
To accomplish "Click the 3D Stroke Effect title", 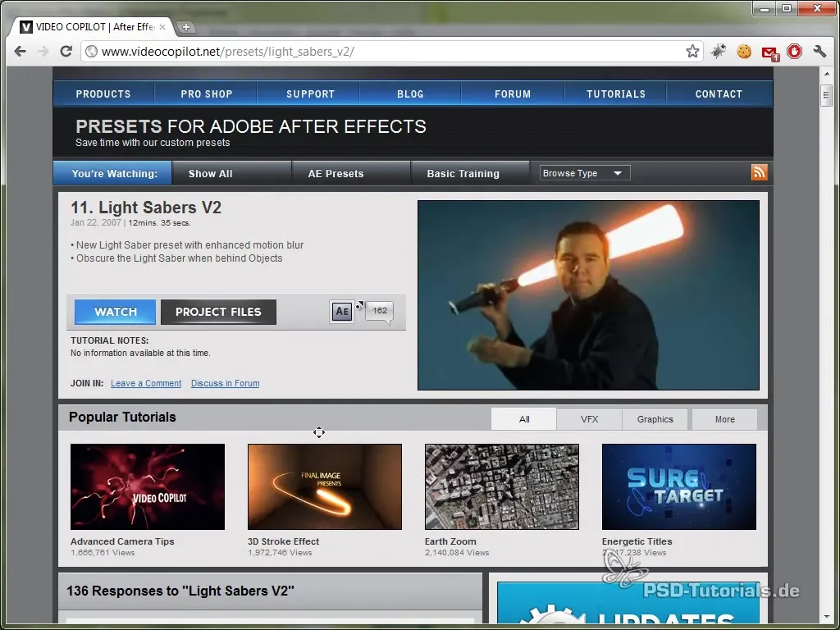I will pos(283,541).
